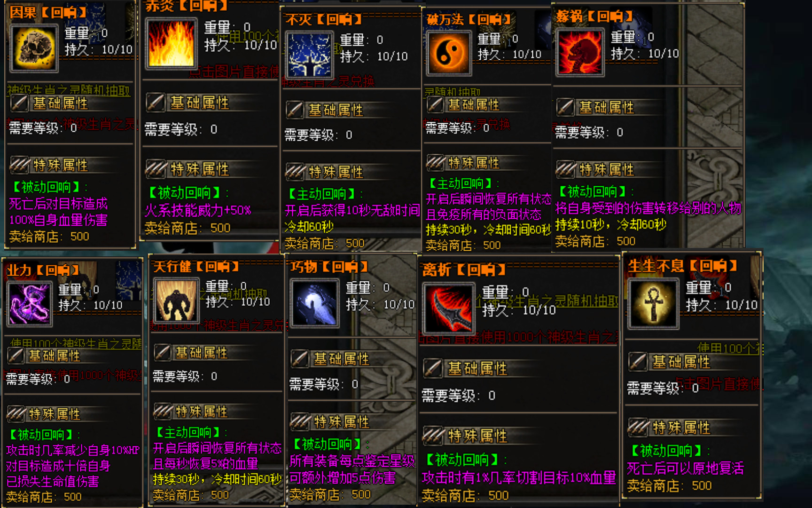Select the purple swirl 业力 item icon
Screen dimensions: 812x508
coord(29,304)
